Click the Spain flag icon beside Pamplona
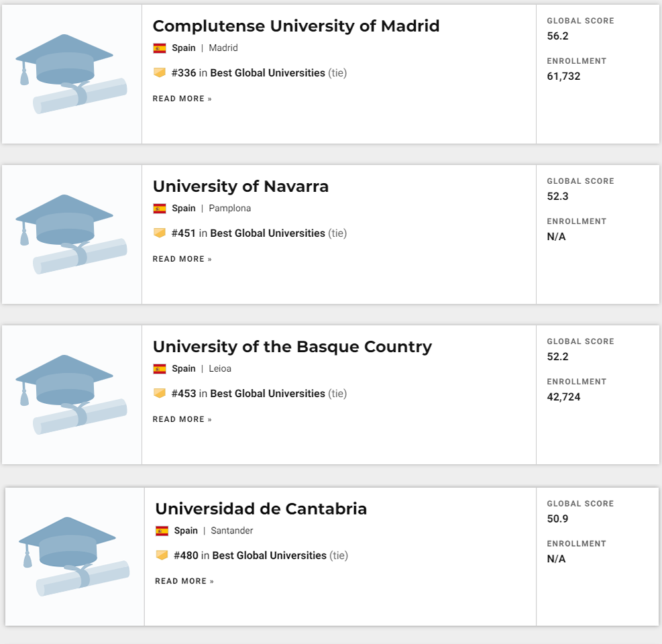 pyautogui.click(x=160, y=209)
